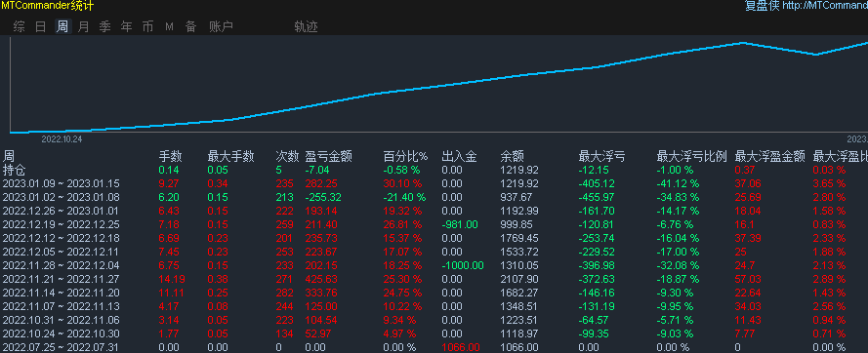Open the 账户 account tab
This screenshot has width=868, height=353.
221,26
